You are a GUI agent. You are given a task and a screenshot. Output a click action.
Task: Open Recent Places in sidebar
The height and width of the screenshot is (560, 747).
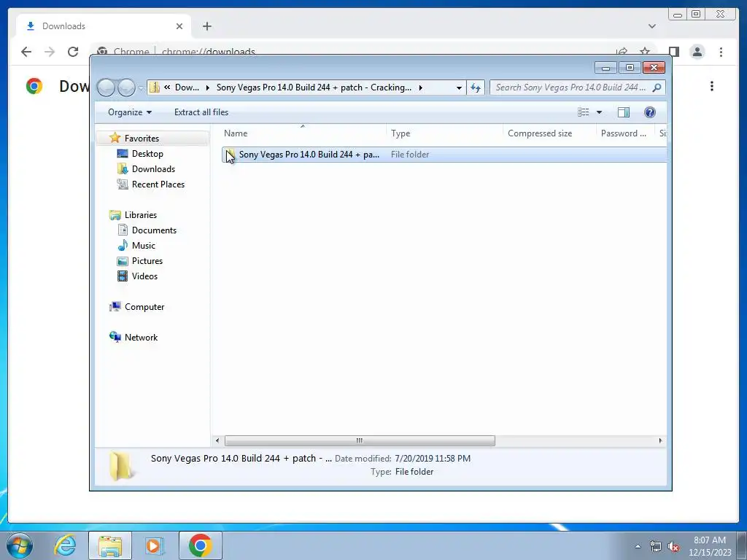pyautogui.click(x=158, y=184)
